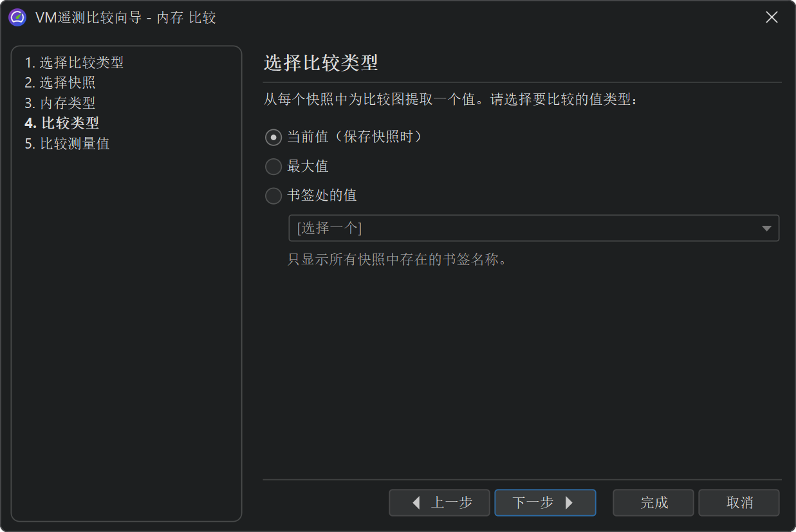
Task: Click the right triangle icon beside 下一步
Action: (569, 502)
